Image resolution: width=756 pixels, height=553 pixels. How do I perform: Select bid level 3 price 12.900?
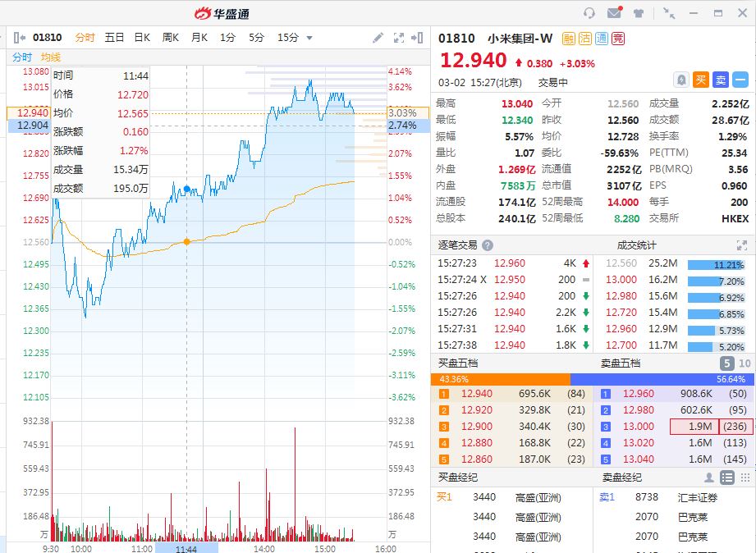coord(477,426)
